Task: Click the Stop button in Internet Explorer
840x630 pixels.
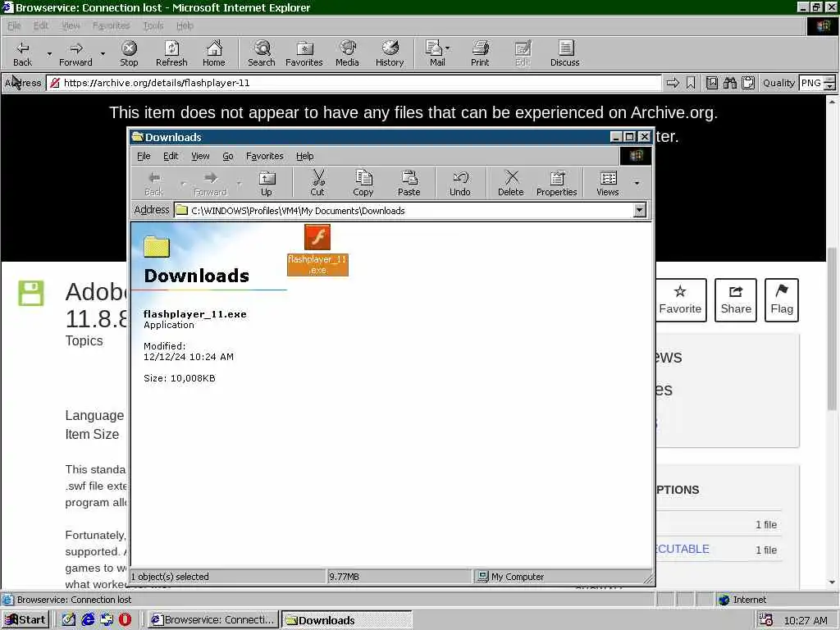Action: click(x=129, y=53)
